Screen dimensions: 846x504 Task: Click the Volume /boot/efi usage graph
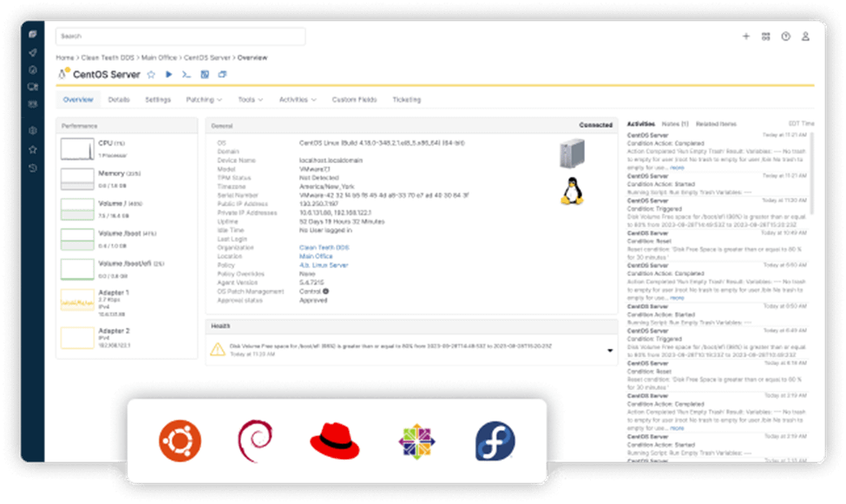tap(77, 269)
